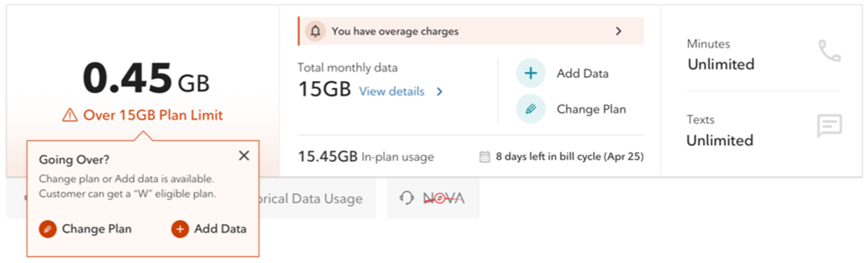Click the "You have overage charges" message
The image size is (868, 263).
tap(395, 31)
